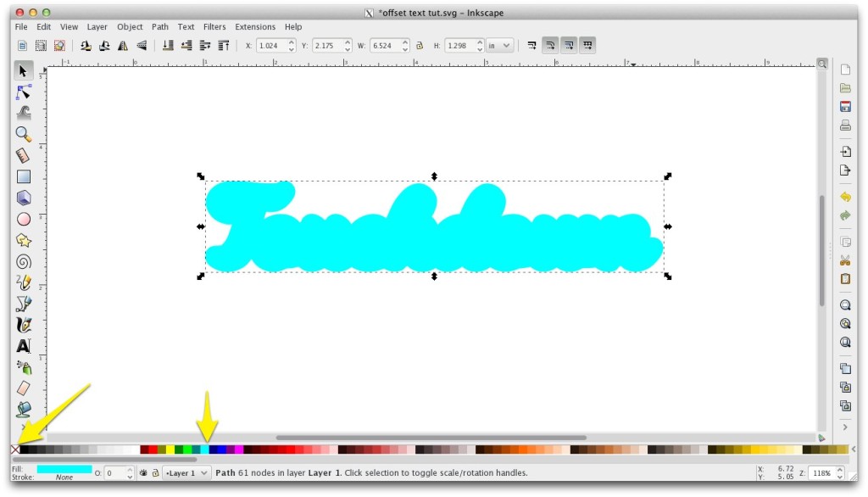Pick the Ellipse/arc tool

point(23,219)
